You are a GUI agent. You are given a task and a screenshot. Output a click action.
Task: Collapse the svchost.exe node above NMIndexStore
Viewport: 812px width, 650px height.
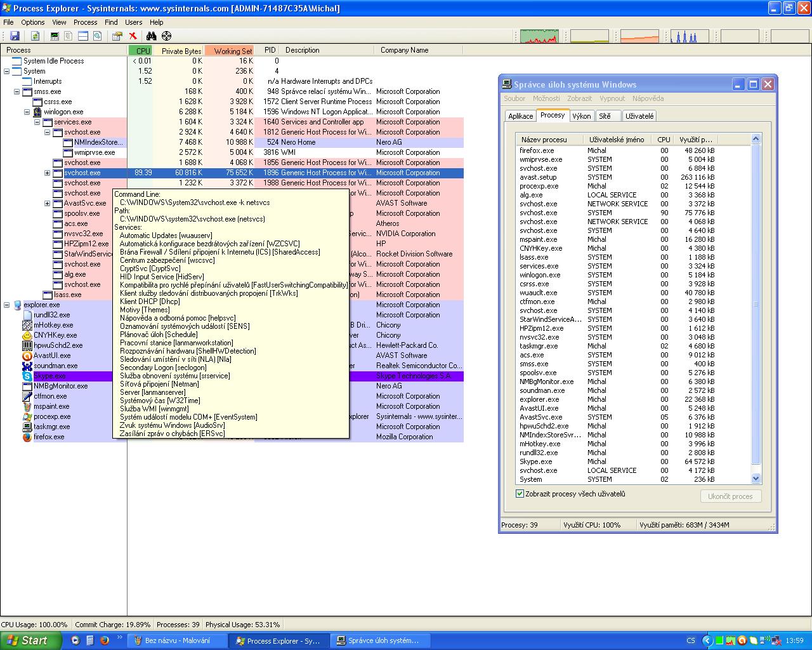pos(48,132)
